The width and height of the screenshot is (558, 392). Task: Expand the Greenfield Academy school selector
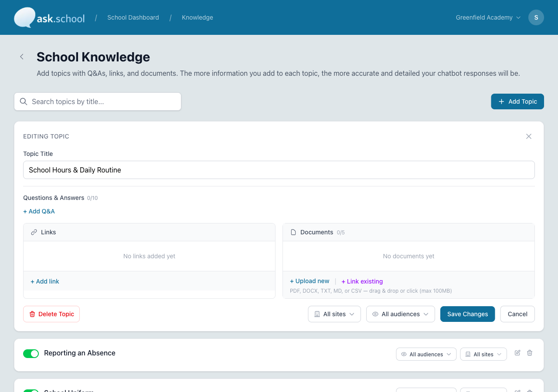tap(488, 17)
